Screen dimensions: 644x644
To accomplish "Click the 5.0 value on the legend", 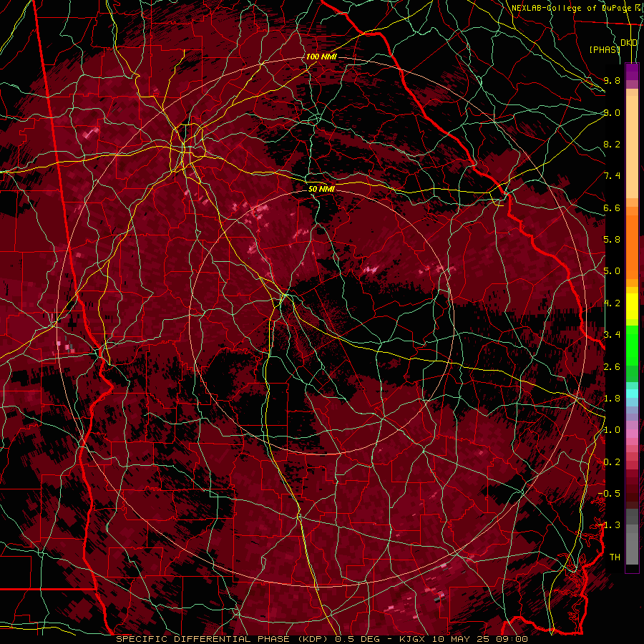I will click(612, 271).
